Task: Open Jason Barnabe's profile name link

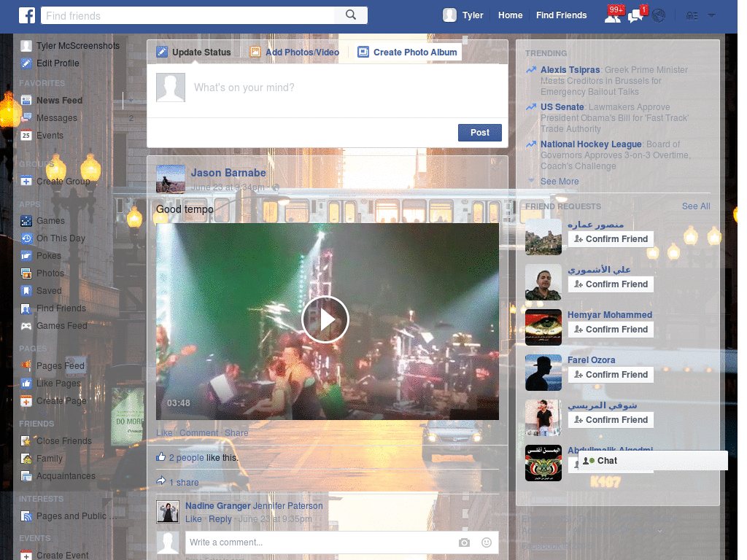Action: pyautogui.click(x=228, y=173)
